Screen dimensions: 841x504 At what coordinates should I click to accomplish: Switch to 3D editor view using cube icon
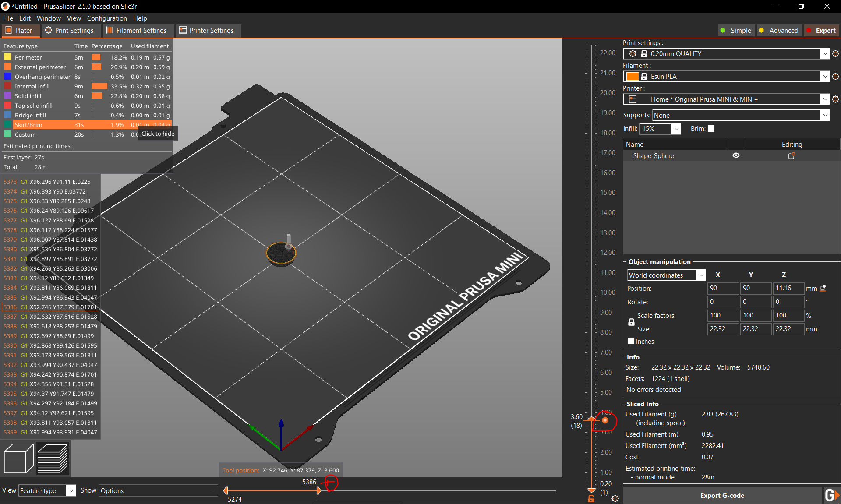pos(18,458)
